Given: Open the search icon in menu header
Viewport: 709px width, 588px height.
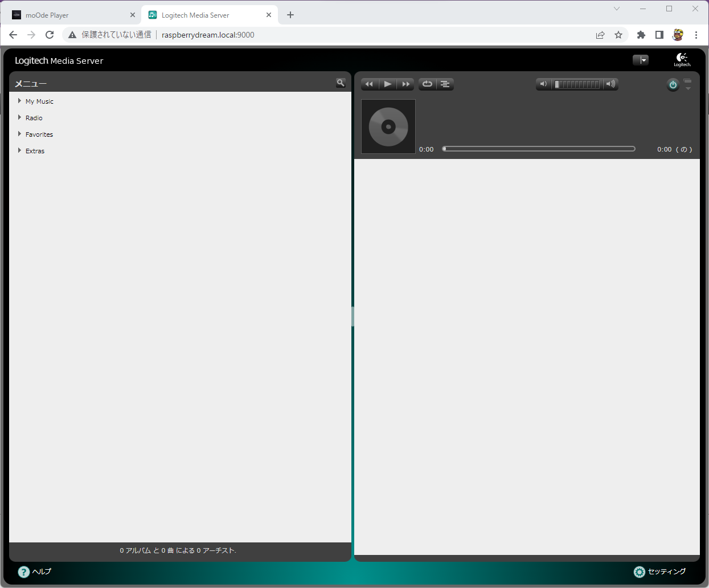Looking at the screenshot, I should click(x=341, y=83).
